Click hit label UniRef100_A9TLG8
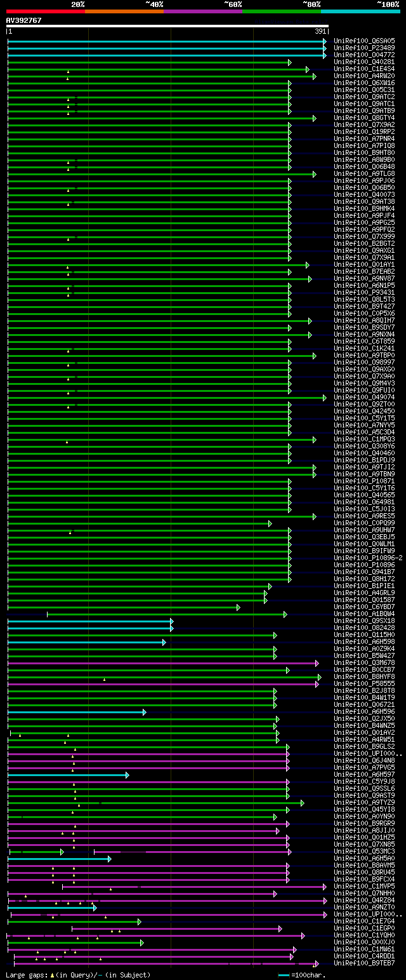This screenshot has width=406, height=980. pyautogui.click(x=364, y=173)
